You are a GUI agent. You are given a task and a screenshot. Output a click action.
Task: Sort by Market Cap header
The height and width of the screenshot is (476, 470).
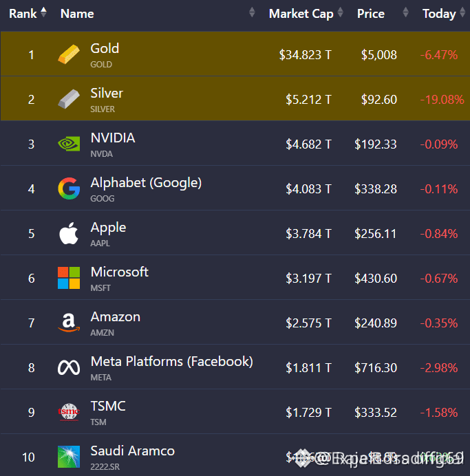coord(301,13)
